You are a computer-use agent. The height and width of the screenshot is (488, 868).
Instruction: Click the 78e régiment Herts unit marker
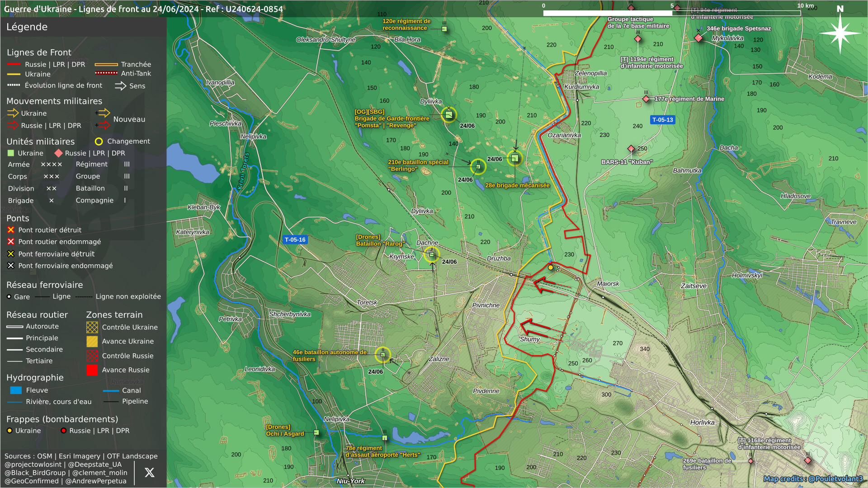[x=385, y=438]
